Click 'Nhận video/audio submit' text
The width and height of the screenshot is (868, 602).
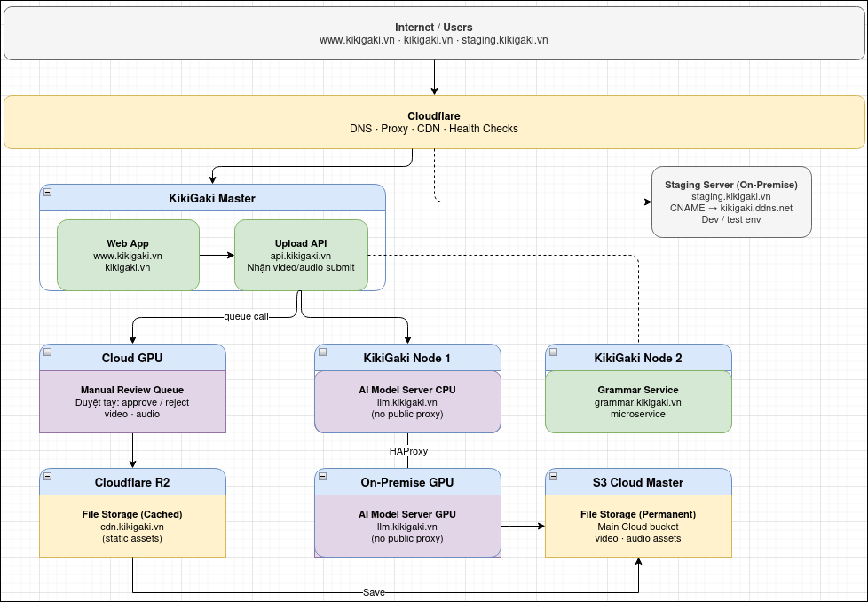(x=301, y=267)
